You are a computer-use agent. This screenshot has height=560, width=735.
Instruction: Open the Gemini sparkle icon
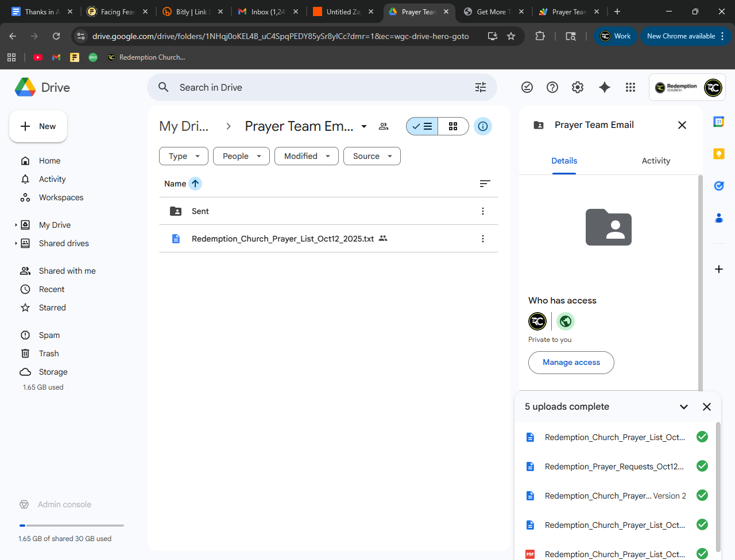[604, 87]
